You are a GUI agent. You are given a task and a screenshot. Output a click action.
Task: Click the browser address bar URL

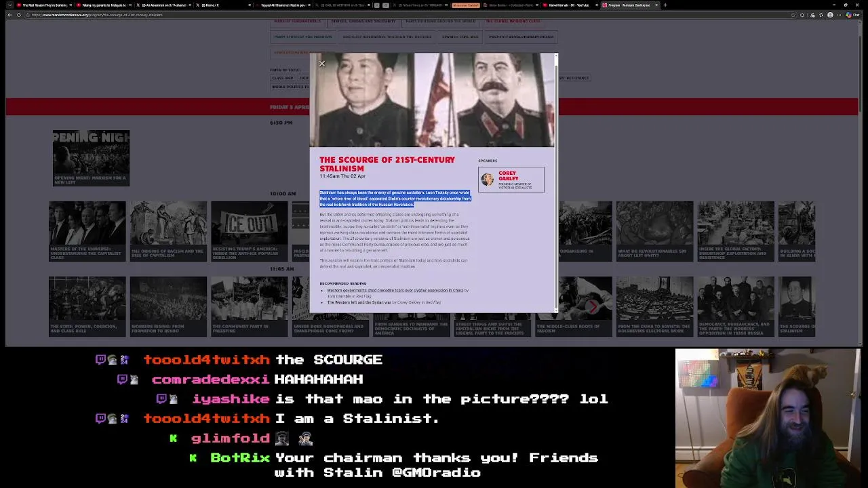[x=96, y=15]
